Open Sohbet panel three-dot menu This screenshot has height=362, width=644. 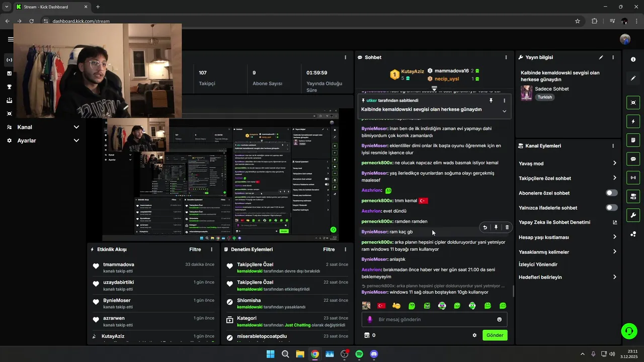[x=506, y=57]
